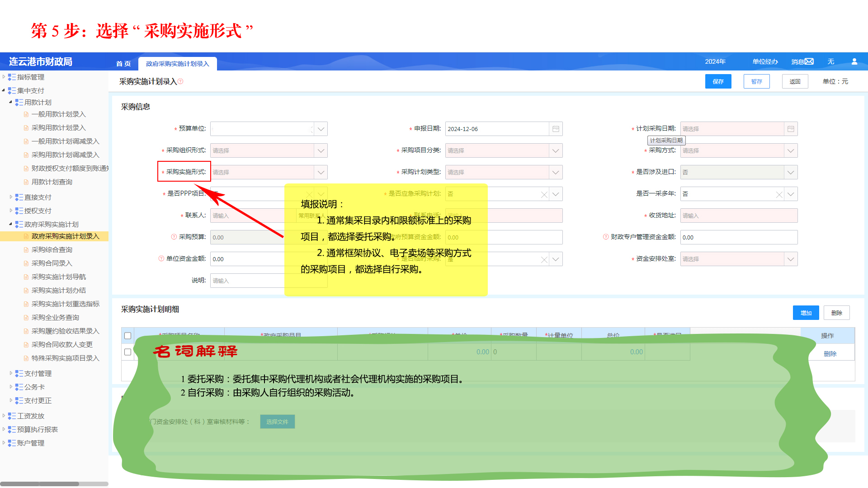Open the 是否一采多年 dropdown arrow

pyautogui.click(x=791, y=194)
